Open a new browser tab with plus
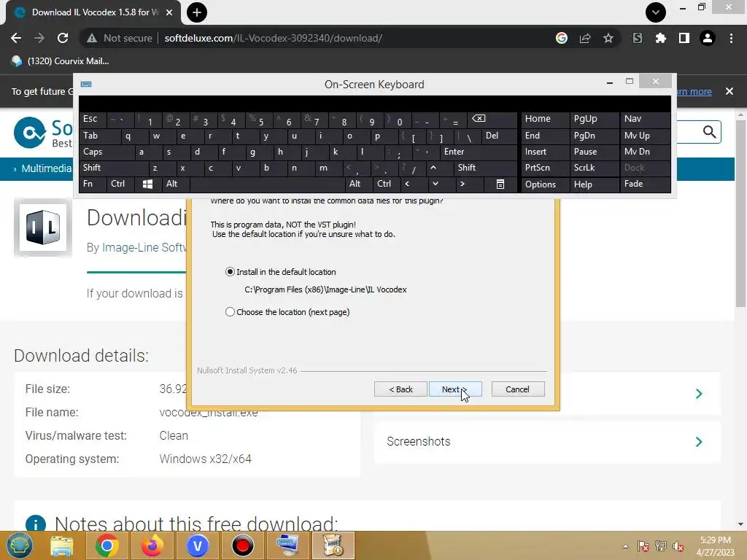 [197, 12]
